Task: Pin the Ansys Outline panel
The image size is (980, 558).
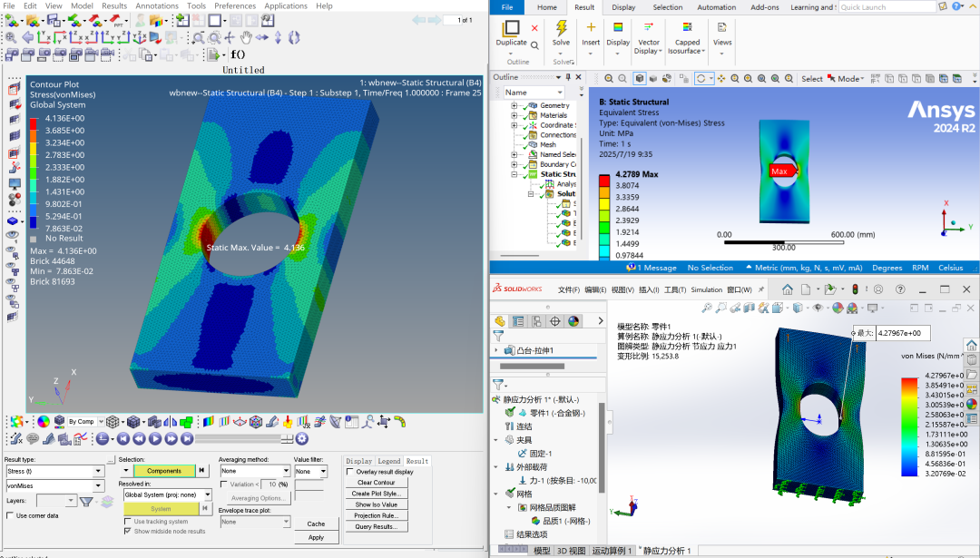Action: (568, 77)
